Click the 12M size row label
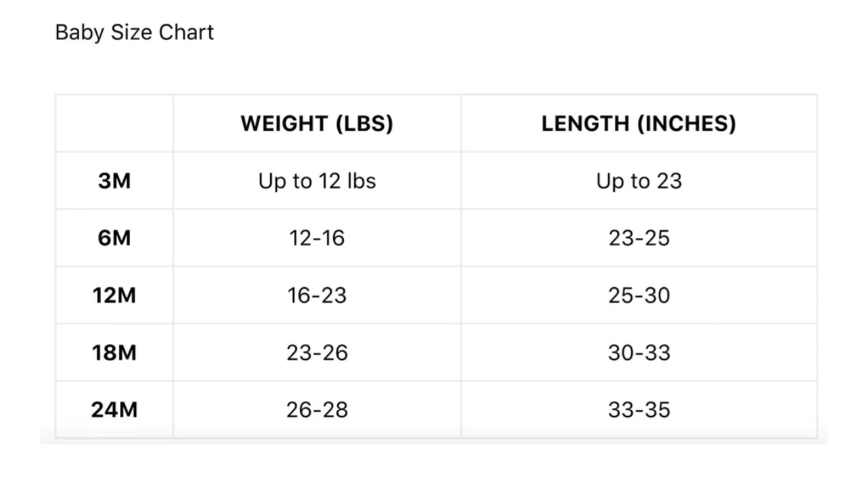 point(114,295)
